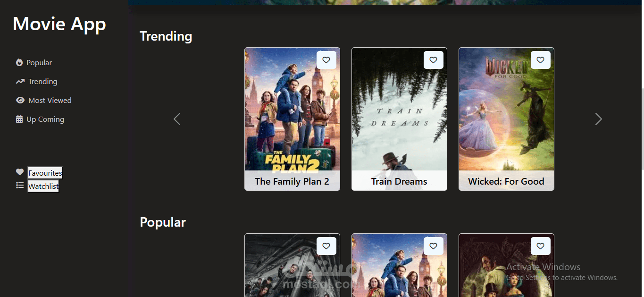
Task: Click the list icon beside Watchlist
Action: click(x=20, y=185)
